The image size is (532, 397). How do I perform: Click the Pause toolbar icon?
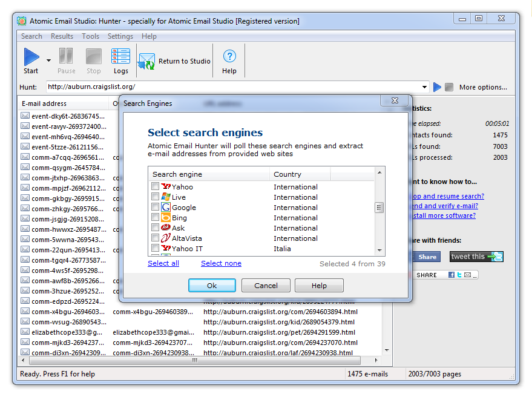(66, 57)
